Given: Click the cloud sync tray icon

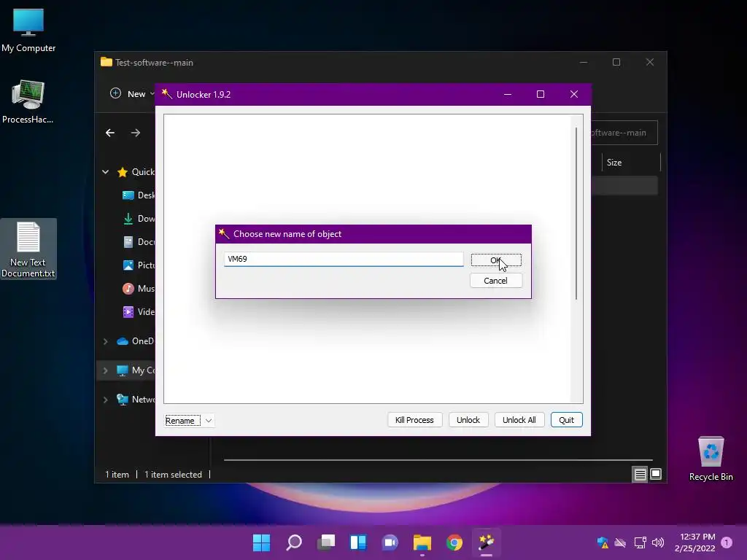Looking at the screenshot, I should pyautogui.click(x=620, y=542).
